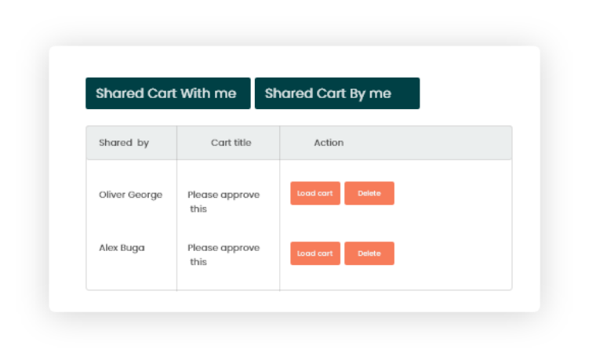The width and height of the screenshot is (589, 364).
Task: Delete Alex Buga's shared cart
Action: click(369, 253)
